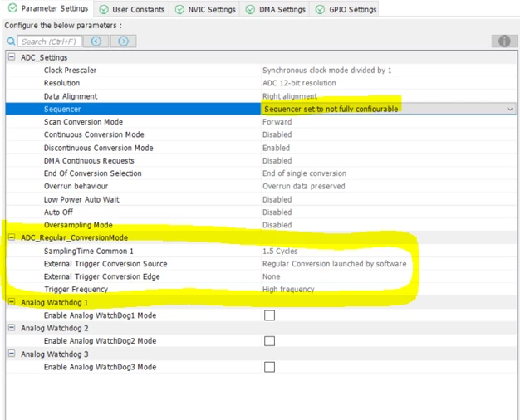This screenshot has height=420, width=520.
Task: Click 'Disabled' value for DMA Continuous Requests
Action: [x=277, y=160]
